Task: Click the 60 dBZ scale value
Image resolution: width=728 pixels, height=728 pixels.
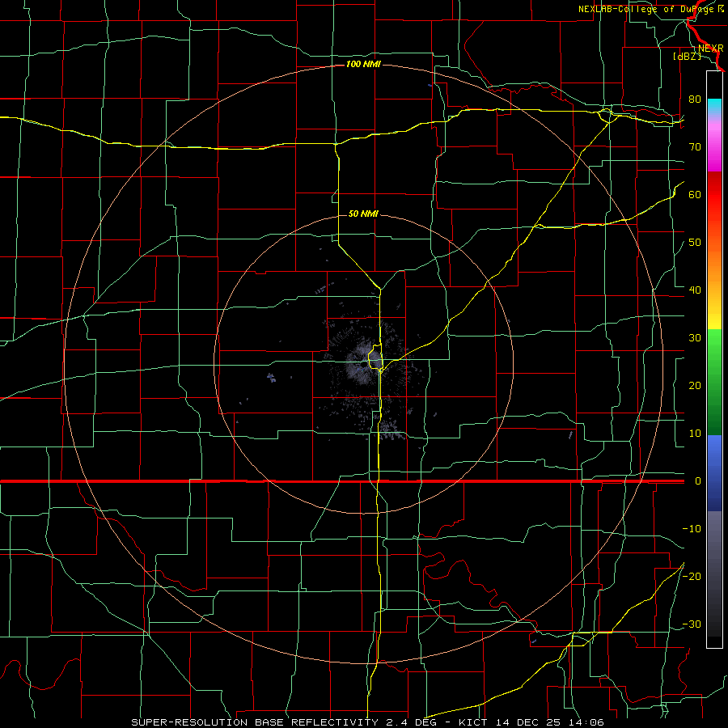Action: pyautogui.click(x=695, y=194)
